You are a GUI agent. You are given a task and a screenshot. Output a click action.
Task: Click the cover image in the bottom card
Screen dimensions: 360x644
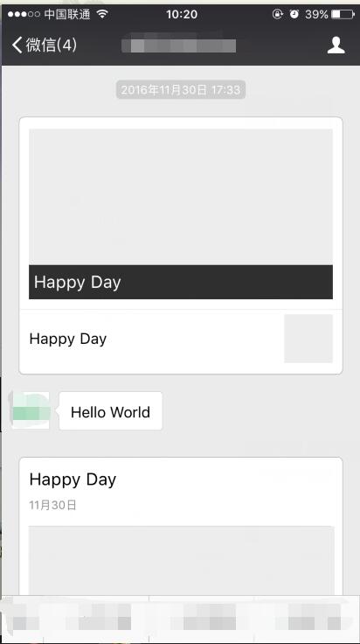[182, 561]
